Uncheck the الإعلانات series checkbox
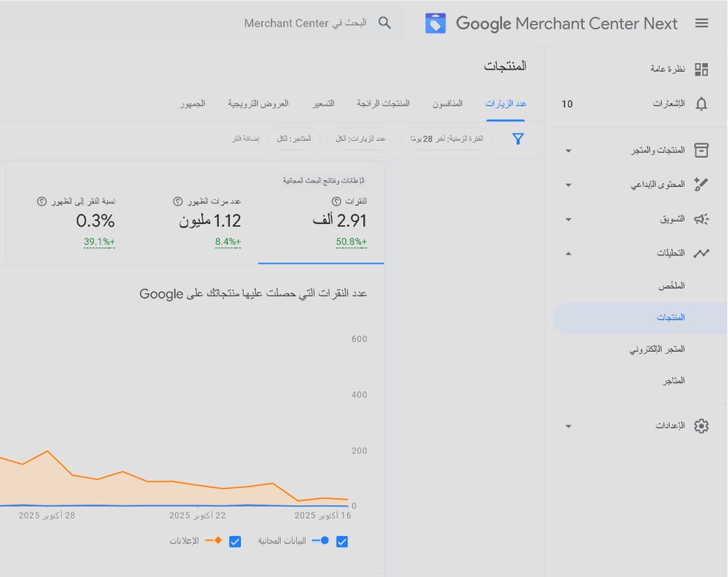Viewport: 728px width, 577px height. 235,541
